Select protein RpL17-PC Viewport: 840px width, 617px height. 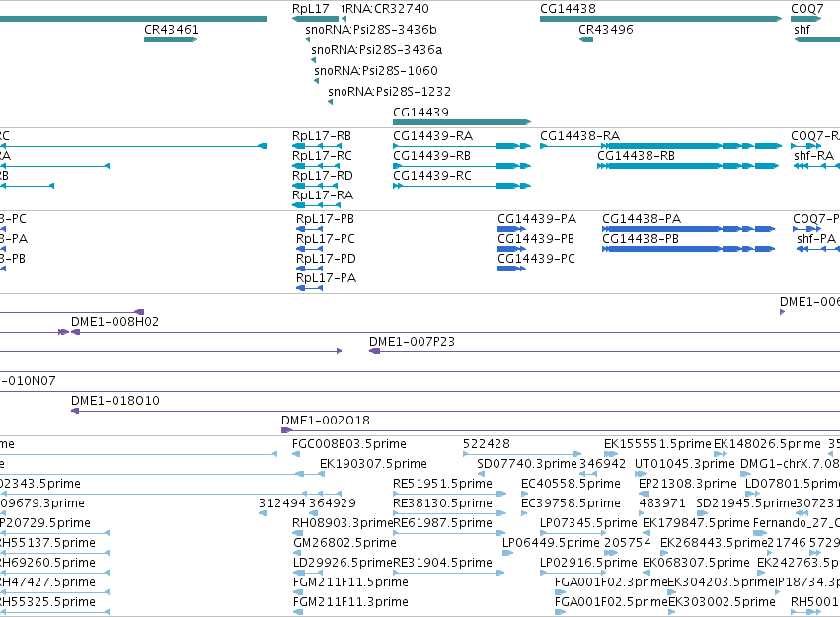[326, 239]
